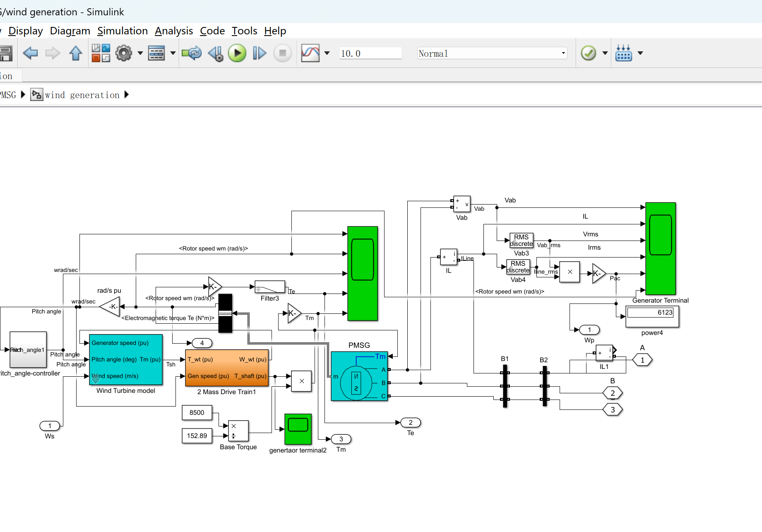Select the PMSG machine block
Screen dimensions: 762x532
coord(359,376)
